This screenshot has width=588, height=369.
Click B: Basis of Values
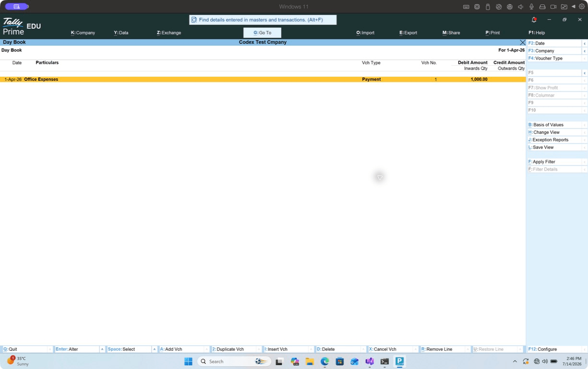tap(554, 125)
